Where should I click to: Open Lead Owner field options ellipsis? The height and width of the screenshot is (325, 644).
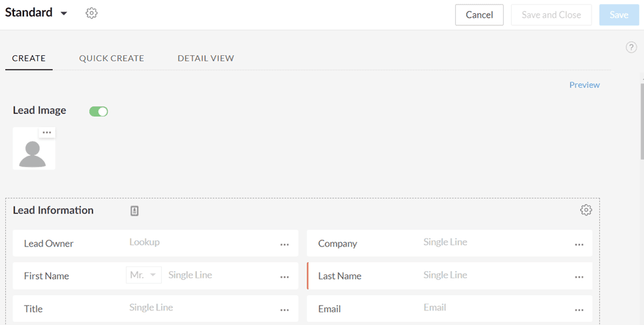[285, 244]
